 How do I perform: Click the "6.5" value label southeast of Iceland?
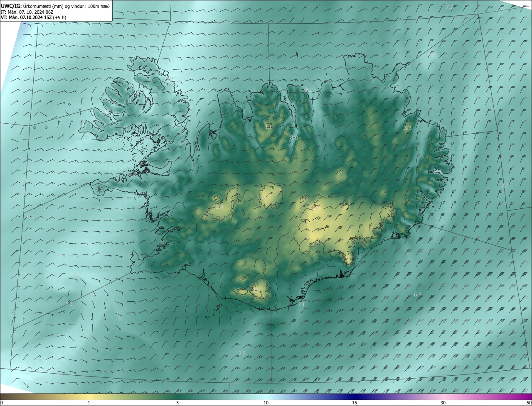(418, 295)
